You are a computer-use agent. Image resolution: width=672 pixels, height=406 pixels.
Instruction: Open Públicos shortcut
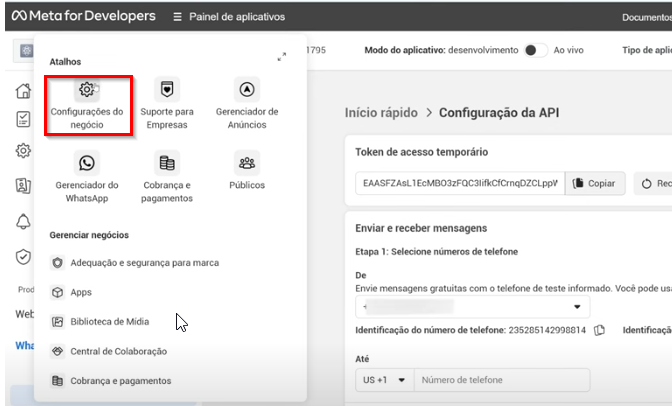tap(247, 171)
